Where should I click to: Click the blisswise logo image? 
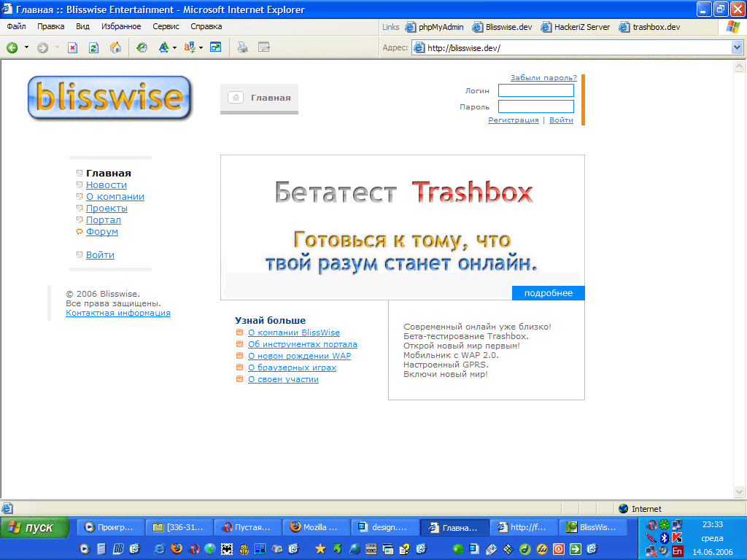pos(109,98)
